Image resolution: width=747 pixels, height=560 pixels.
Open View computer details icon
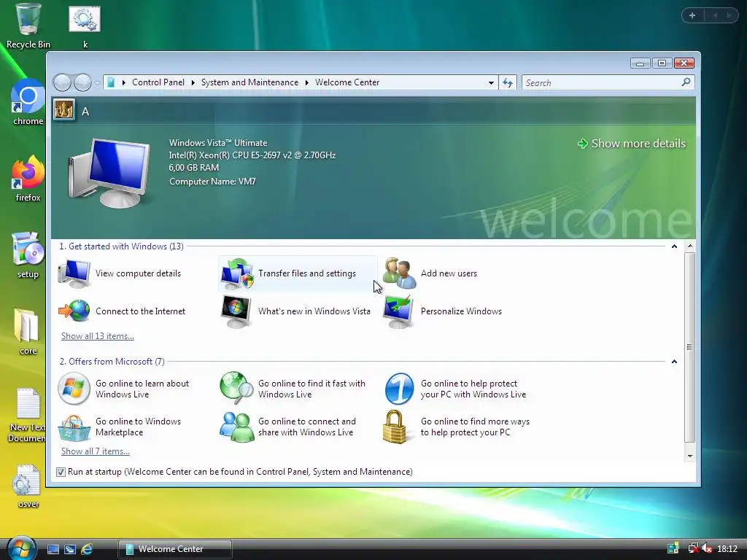click(74, 273)
